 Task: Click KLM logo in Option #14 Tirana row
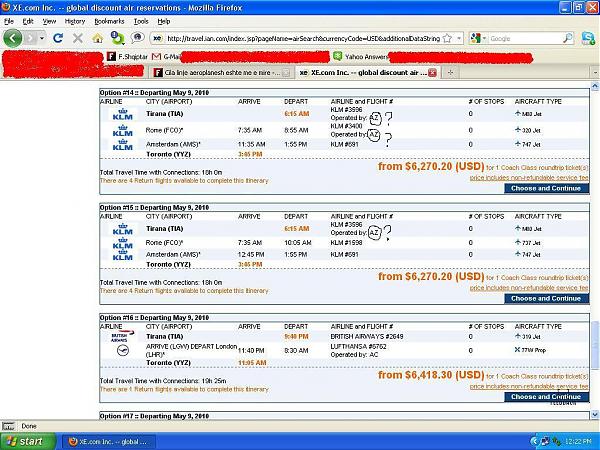(x=122, y=114)
